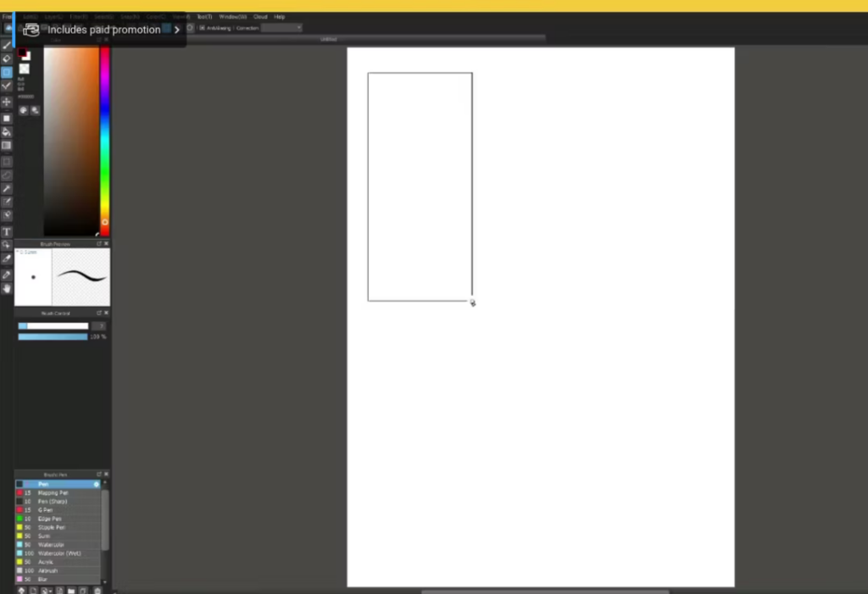The width and height of the screenshot is (868, 594).
Task: Choose the Lasso selection tool
Action: coord(7,175)
